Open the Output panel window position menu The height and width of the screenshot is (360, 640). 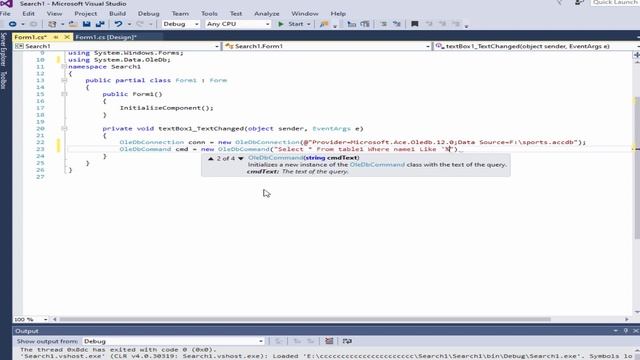point(616,331)
